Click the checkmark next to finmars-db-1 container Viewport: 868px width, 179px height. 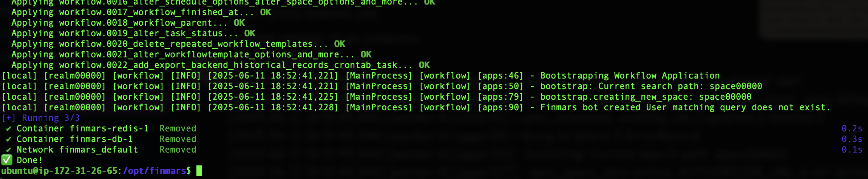(8, 139)
